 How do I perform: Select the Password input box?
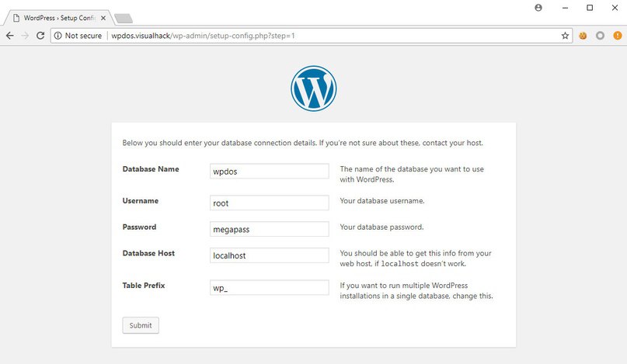270,229
